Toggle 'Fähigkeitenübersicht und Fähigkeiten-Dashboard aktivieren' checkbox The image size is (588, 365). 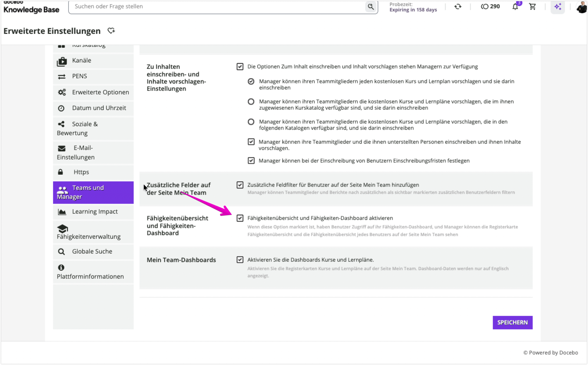click(240, 218)
